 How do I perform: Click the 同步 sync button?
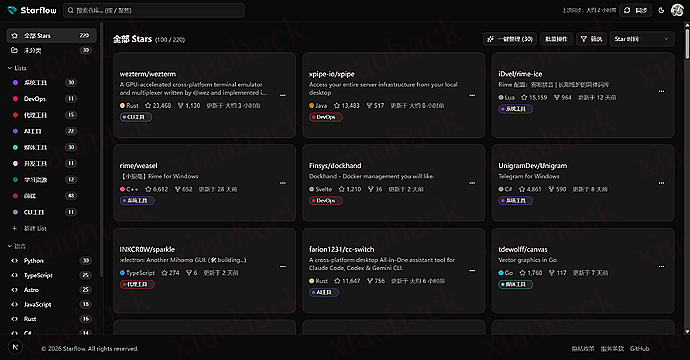pos(635,10)
